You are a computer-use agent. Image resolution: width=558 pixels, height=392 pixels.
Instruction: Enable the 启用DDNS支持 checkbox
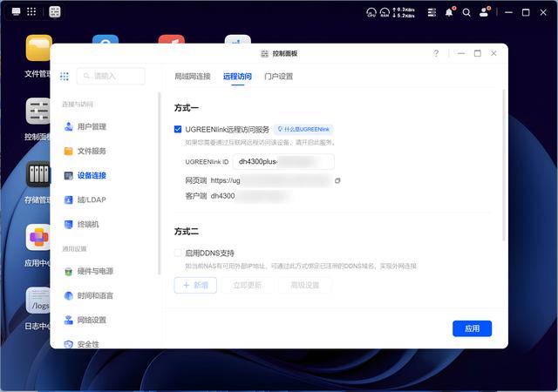[178, 253]
